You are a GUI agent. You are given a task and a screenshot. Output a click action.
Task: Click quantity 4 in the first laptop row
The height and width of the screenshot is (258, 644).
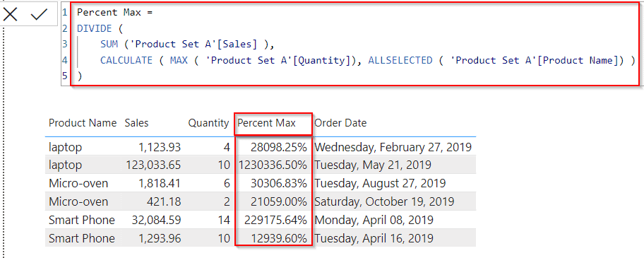coord(227,147)
